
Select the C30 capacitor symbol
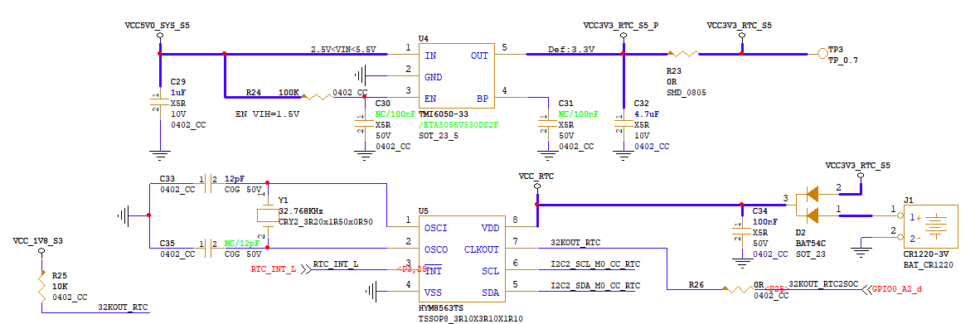click(364, 123)
